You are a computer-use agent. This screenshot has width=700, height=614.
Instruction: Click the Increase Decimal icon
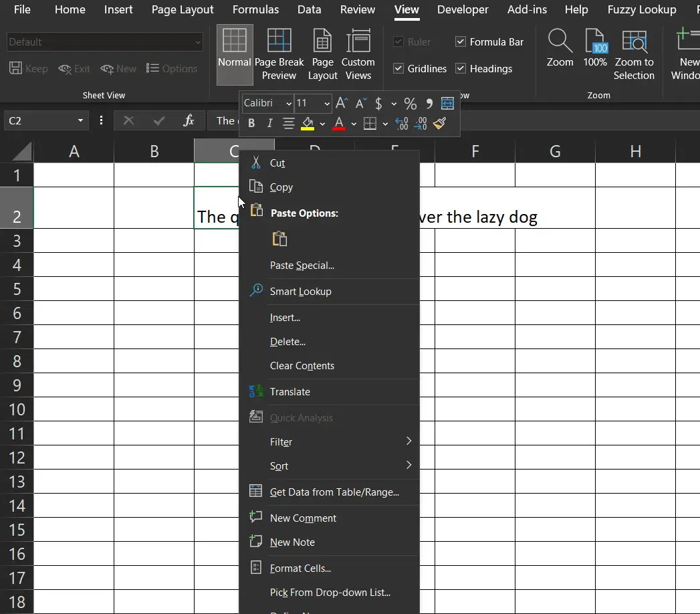pos(401,124)
